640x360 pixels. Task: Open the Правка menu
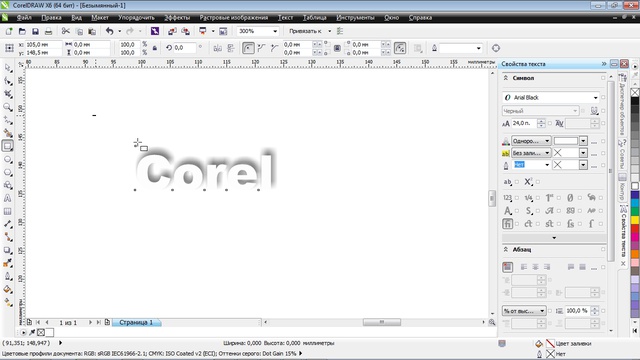click(x=51, y=18)
